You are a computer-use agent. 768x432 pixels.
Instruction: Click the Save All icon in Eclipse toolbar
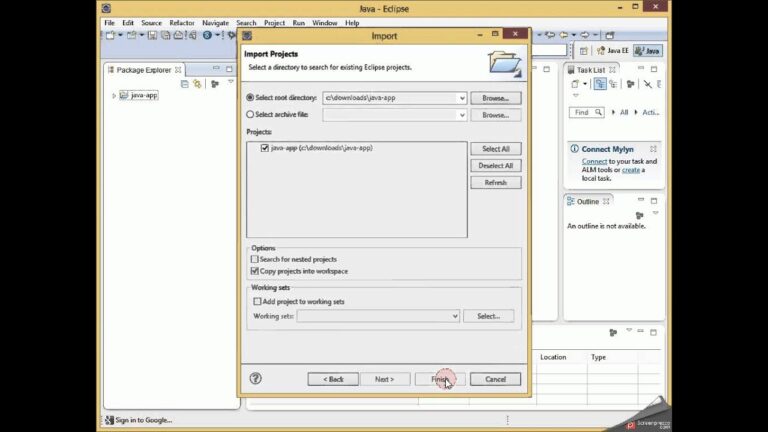click(166, 35)
